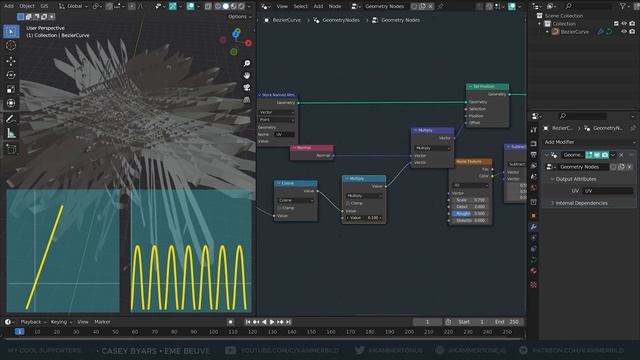Select the Cursor tool
640x360 pixels.
(11, 46)
